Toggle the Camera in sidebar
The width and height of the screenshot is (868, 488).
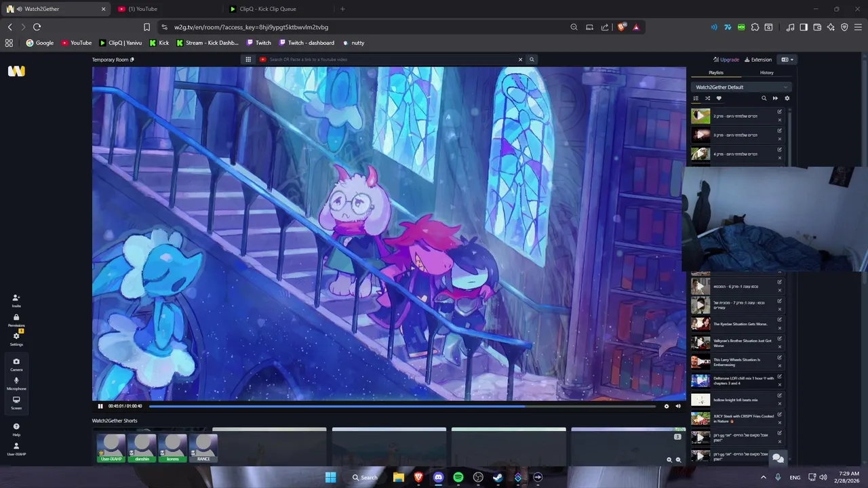pos(16,364)
